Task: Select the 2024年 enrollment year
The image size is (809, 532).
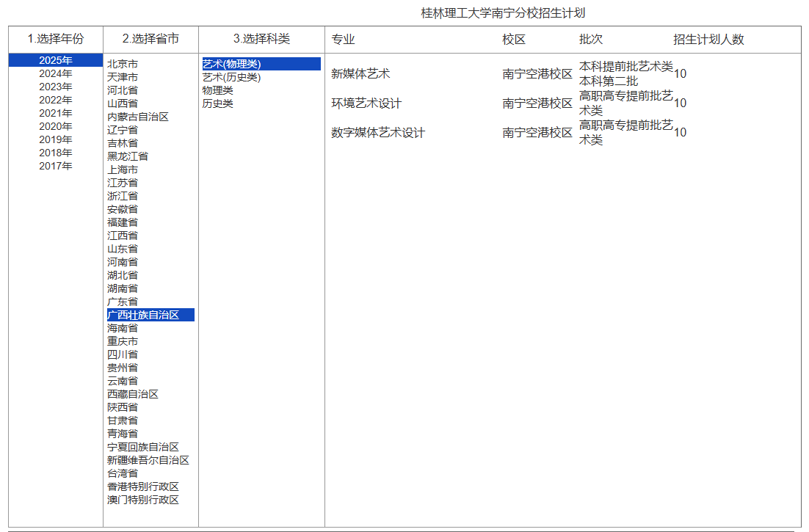Action: pos(56,73)
